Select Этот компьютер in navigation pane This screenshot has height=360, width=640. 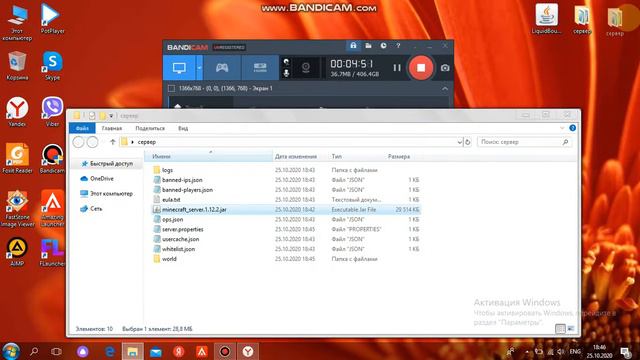[x=106, y=193]
